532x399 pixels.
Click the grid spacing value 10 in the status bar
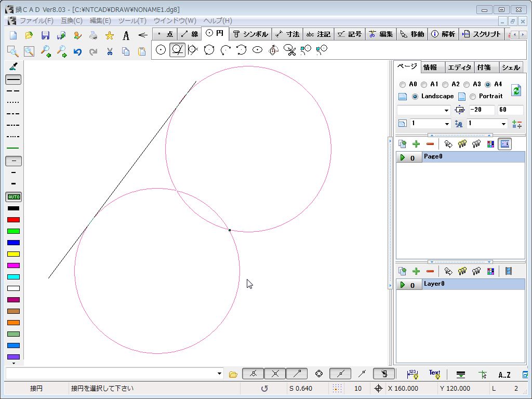coord(357,389)
